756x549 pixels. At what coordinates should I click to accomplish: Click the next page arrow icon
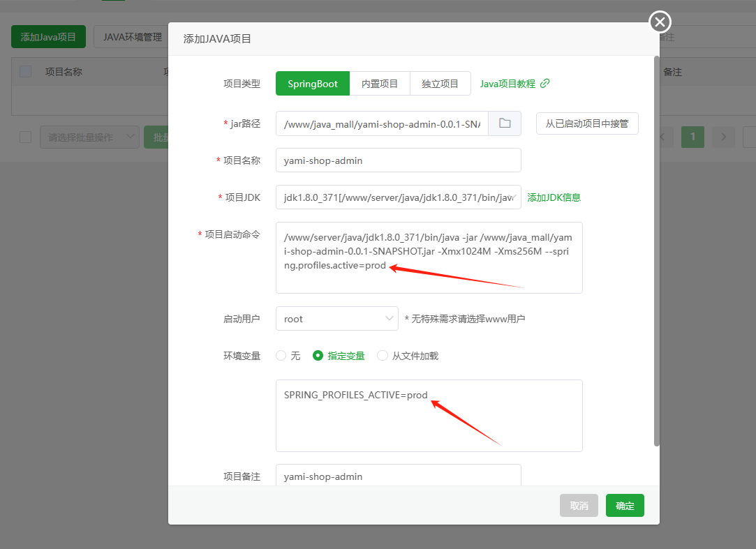coord(723,137)
